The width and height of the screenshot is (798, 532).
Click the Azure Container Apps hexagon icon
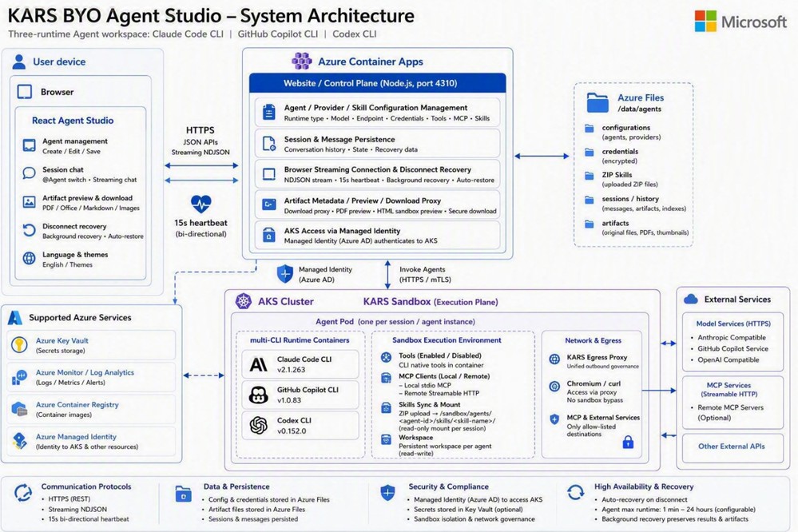301,61
